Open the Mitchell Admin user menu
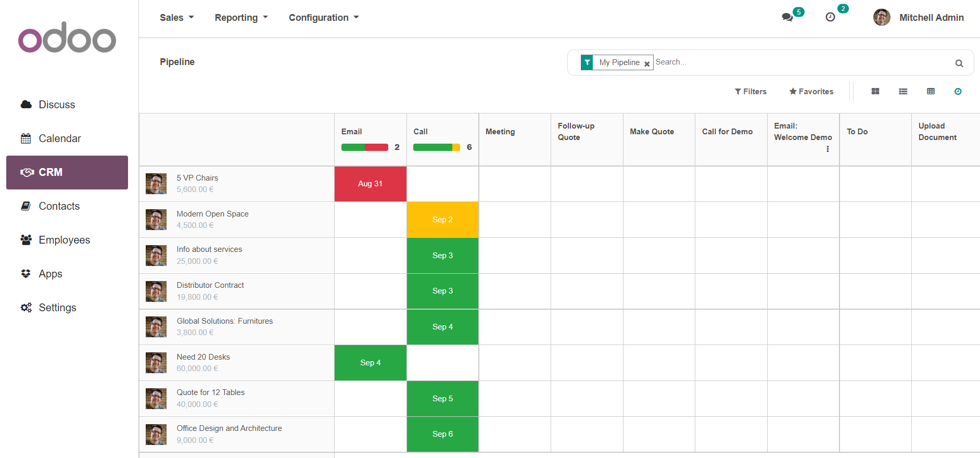The height and width of the screenshot is (458, 980). tap(919, 17)
